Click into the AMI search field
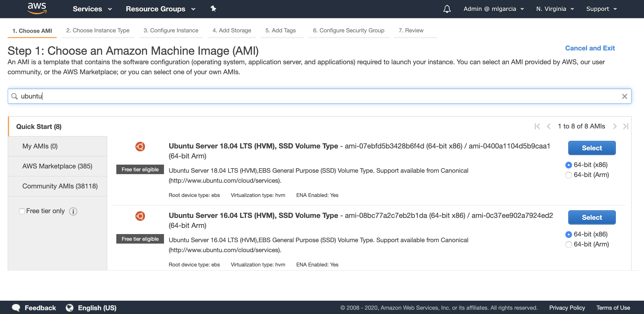 click(x=300, y=96)
